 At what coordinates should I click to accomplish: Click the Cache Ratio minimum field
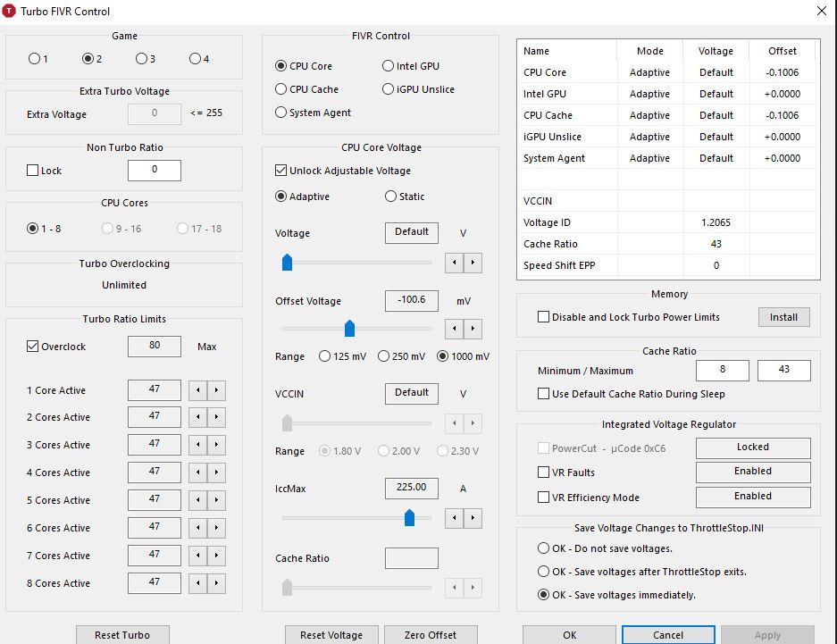tap(723, 371)
